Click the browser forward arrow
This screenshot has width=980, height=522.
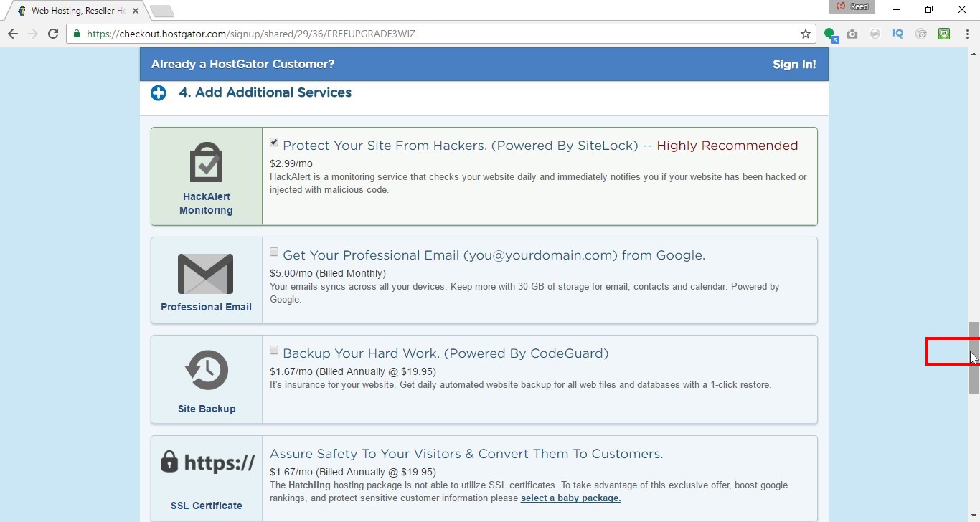(x=33, y=34)
